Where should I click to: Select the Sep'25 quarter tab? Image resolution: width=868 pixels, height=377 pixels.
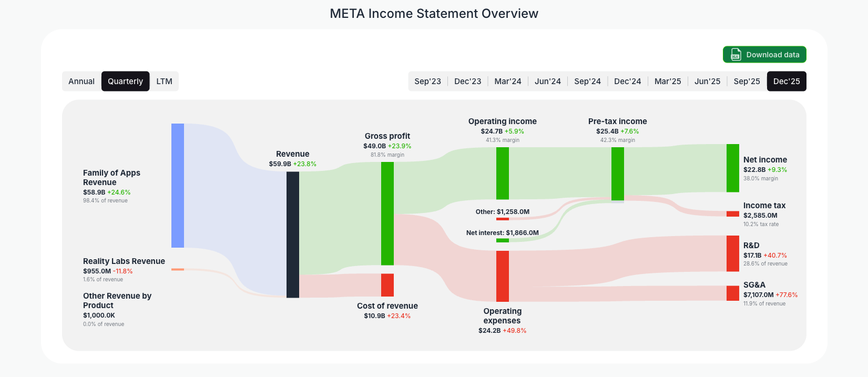[x=747, y=81]
